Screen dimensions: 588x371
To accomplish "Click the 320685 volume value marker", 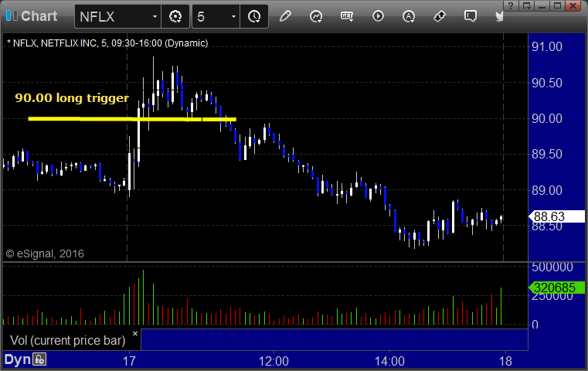I will pyautogui.click(x=556, y=288).
